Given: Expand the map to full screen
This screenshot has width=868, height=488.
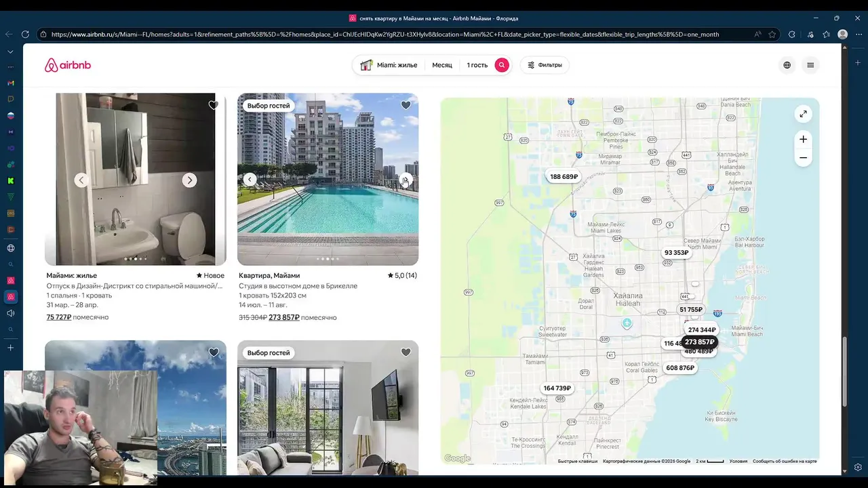Looking at the screenshot, I should [803, 114].
